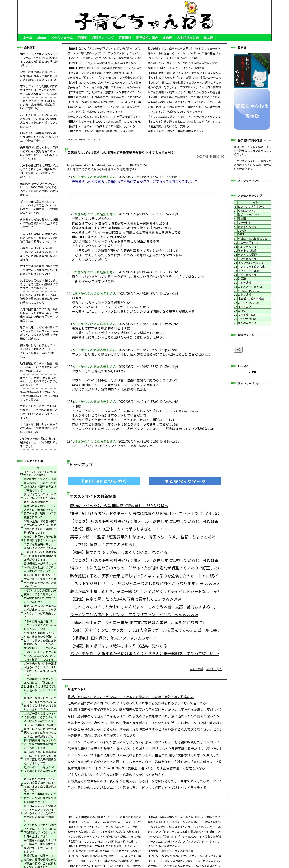Screen dimensions: 289x868
Task: Open popular article 【アマゾン1位】アンミカの函
Action: coord(40,473)
